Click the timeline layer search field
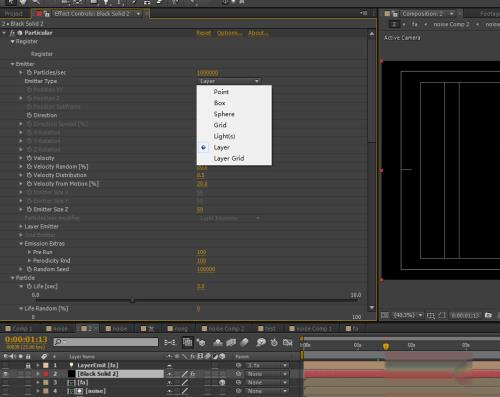Viewport: 500px width, 397px height. coord(106,342)
